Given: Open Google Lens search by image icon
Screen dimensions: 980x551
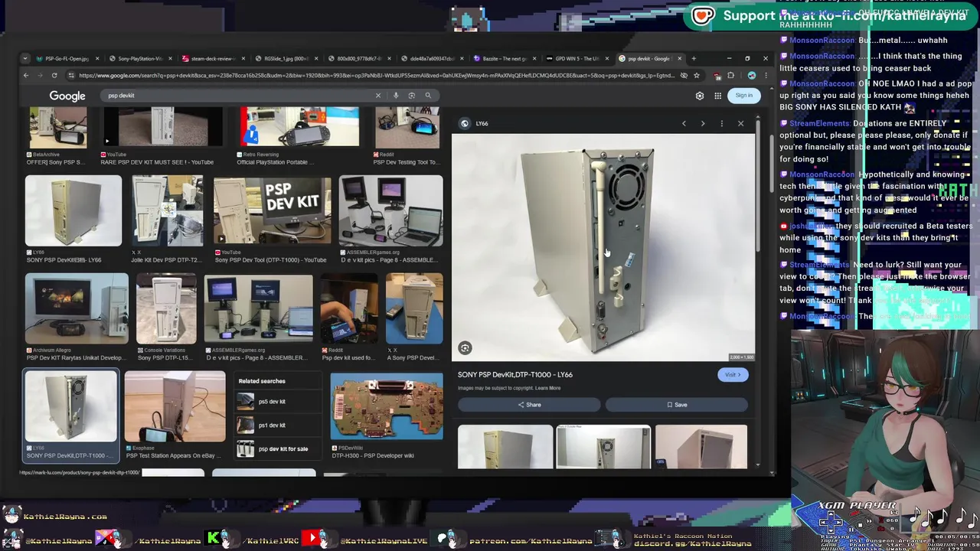Looking at the screenshot, I should [x=412, y=96].
